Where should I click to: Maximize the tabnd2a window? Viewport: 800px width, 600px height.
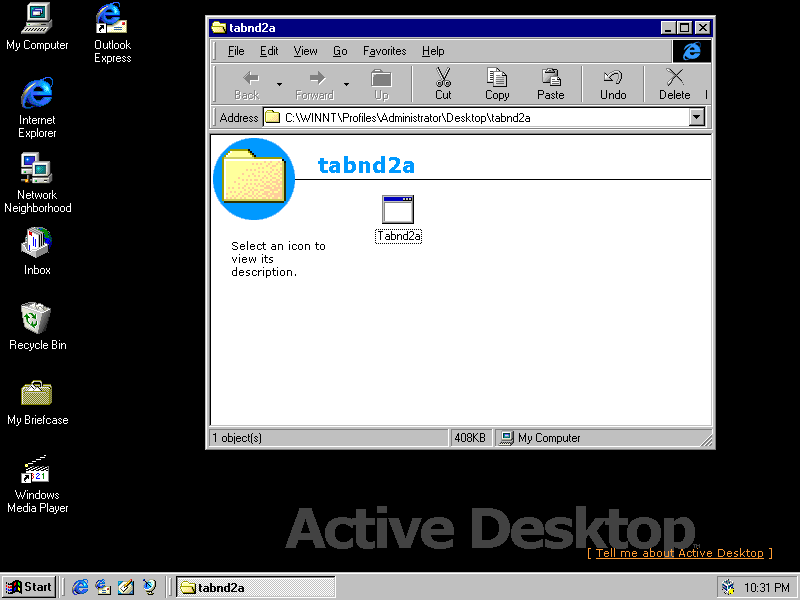685,28
